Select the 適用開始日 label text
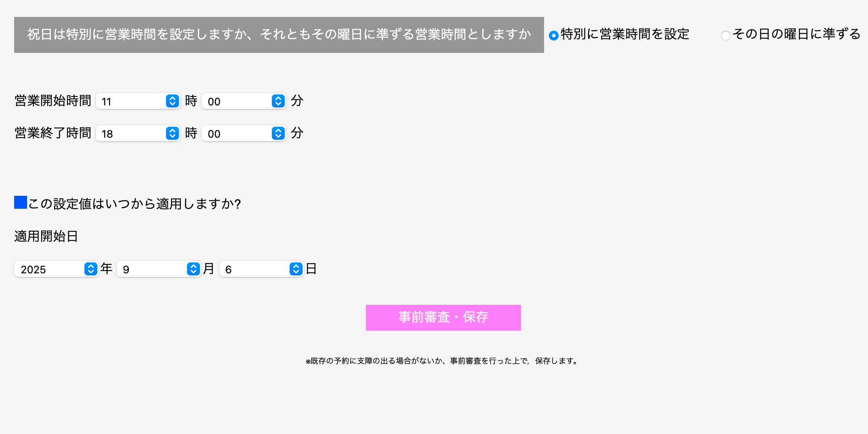This screenshot has width=868, height=434. click(46, 236)
